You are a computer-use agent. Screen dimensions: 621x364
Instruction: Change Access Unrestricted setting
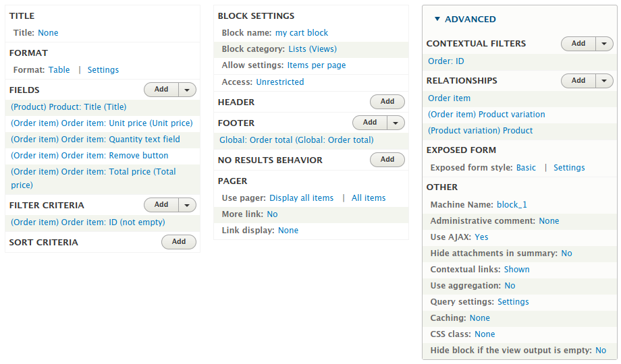(280, 82)
